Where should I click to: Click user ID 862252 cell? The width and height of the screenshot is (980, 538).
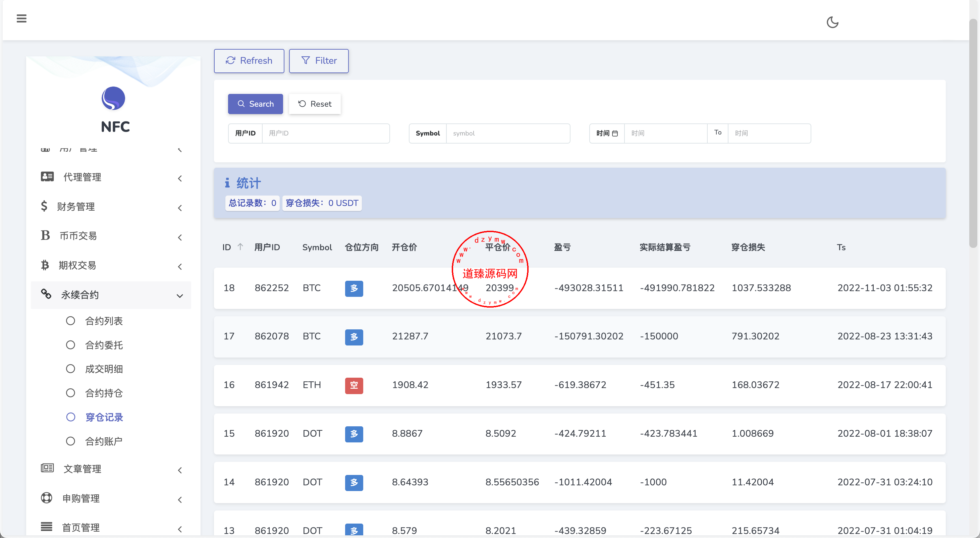272,288
